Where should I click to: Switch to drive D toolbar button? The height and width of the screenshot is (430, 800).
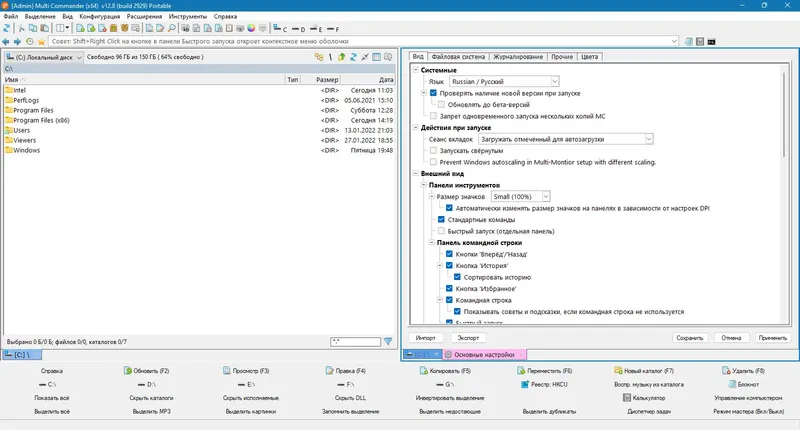click(x=298, y=29)
